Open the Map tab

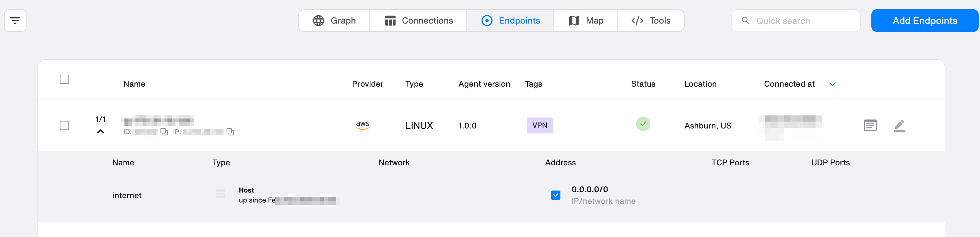pos(585,21)
